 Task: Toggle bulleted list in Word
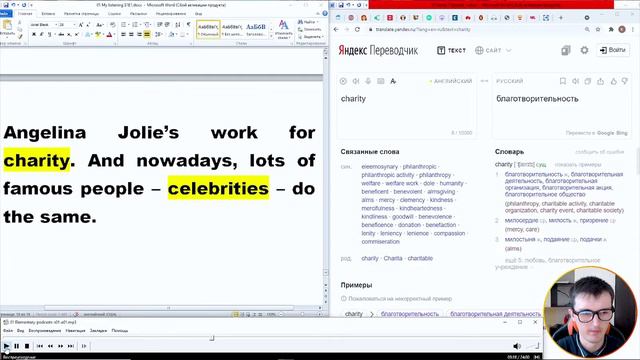coord(124,25)
